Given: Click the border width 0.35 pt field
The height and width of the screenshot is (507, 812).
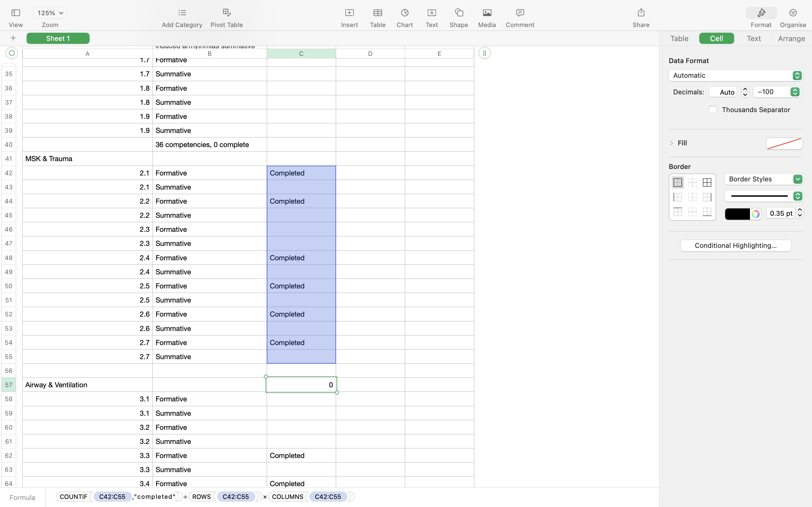Looking at the screenshot, I should pos(780,213).
